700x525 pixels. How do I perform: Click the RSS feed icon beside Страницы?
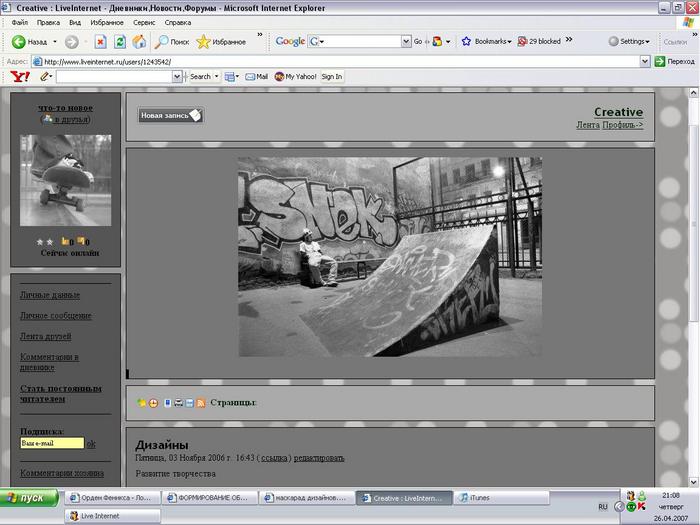pyautogui.click(x=201, y=402)
